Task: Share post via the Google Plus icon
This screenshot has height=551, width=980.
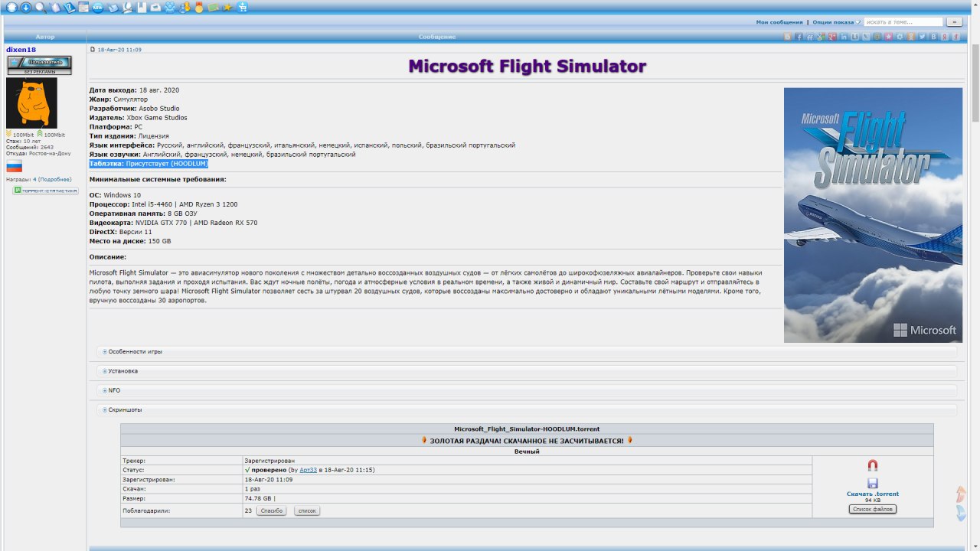Action: click(832, 37)
